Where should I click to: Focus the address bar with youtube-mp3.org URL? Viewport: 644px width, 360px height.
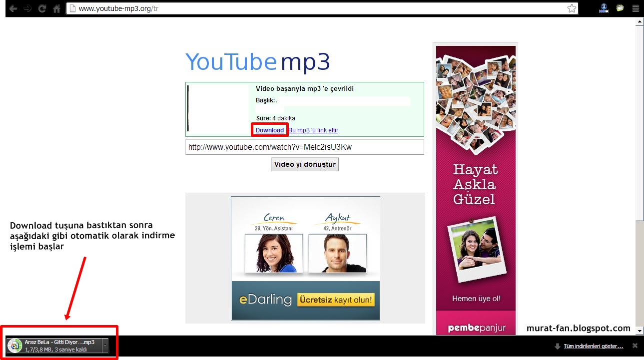pyautogui.click(x=322, y=8)
